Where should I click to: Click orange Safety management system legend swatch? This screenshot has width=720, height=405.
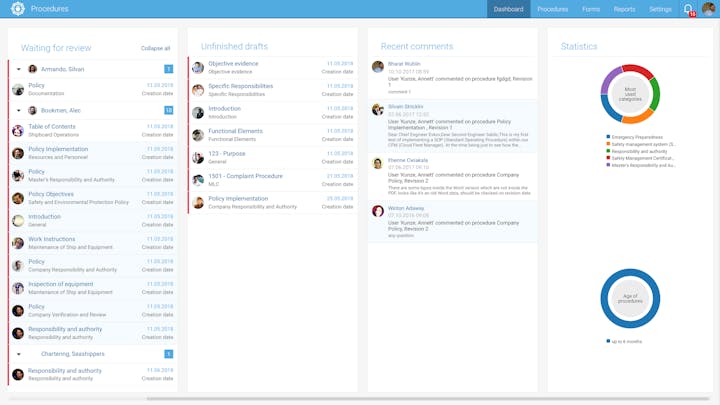click(608, 144)
